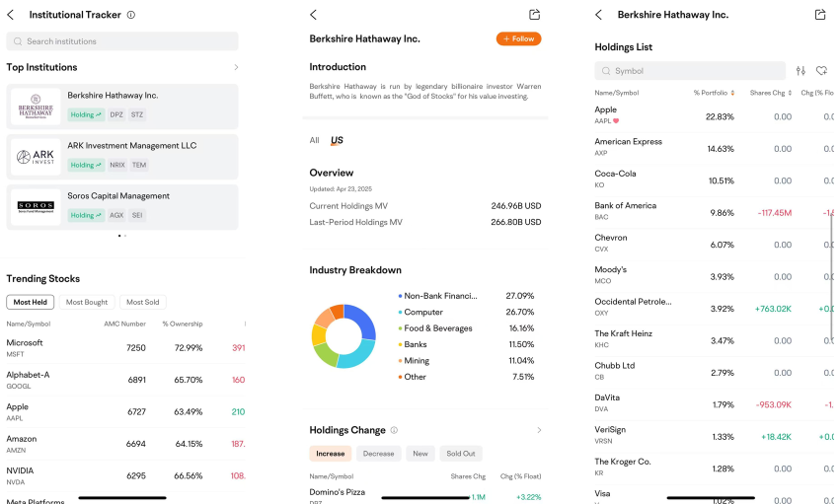
Task: Expand Holdings Change chevron
Action: 539,430
